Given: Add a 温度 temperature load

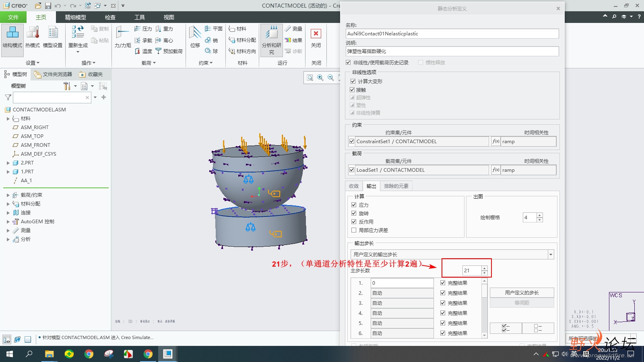Looking at the screenshot, I should point(143,51).
